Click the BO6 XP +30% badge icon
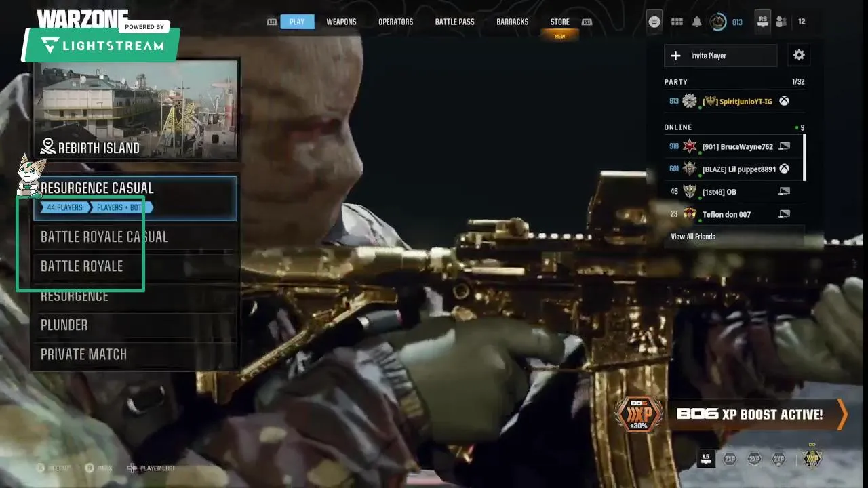 (x=639, y=414)
